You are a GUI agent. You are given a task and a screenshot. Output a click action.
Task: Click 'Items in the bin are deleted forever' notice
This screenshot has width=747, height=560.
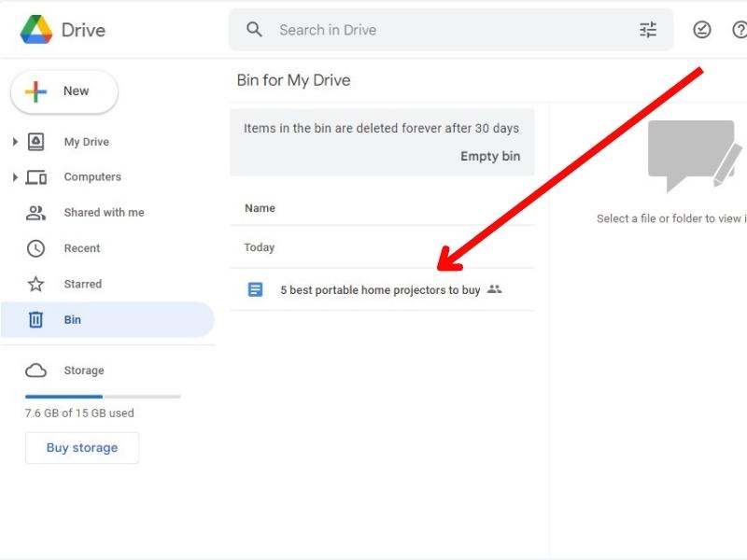(381, 129)
